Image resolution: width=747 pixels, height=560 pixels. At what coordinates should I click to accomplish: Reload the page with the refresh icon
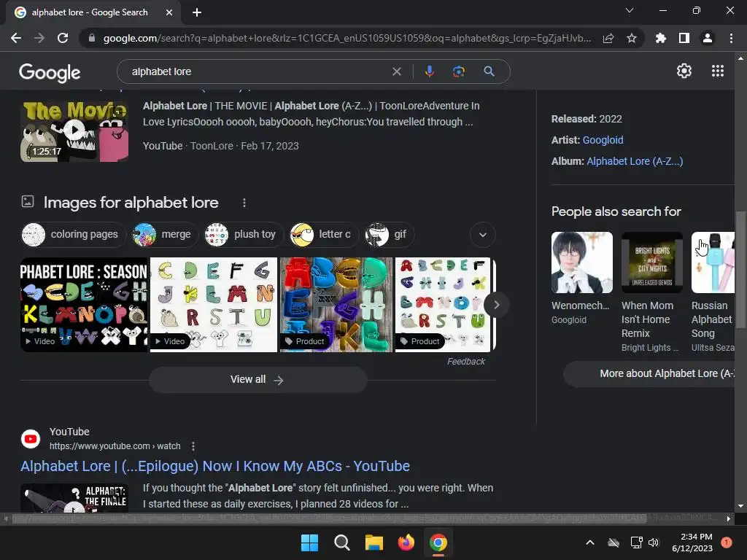[63, 38]
